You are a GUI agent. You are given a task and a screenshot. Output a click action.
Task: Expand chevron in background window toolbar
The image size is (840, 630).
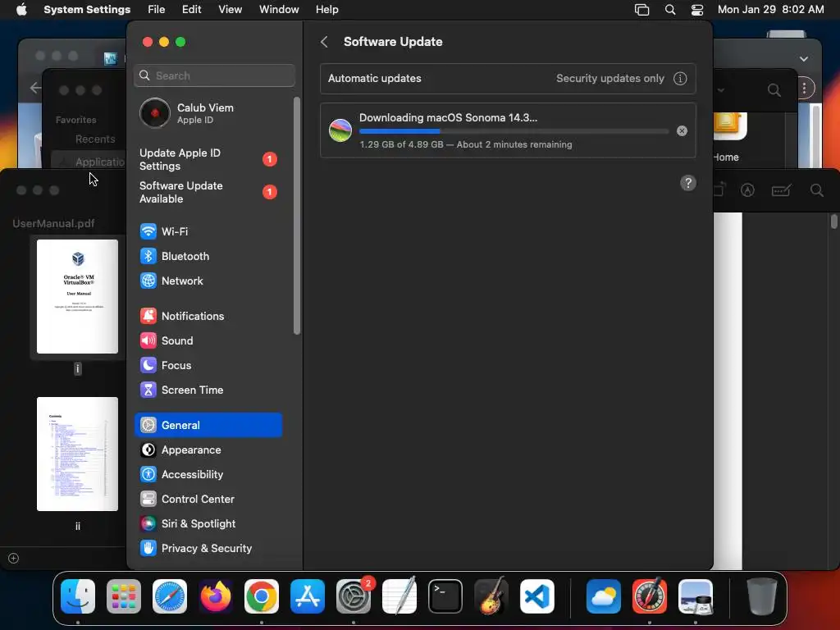point(804,59)
